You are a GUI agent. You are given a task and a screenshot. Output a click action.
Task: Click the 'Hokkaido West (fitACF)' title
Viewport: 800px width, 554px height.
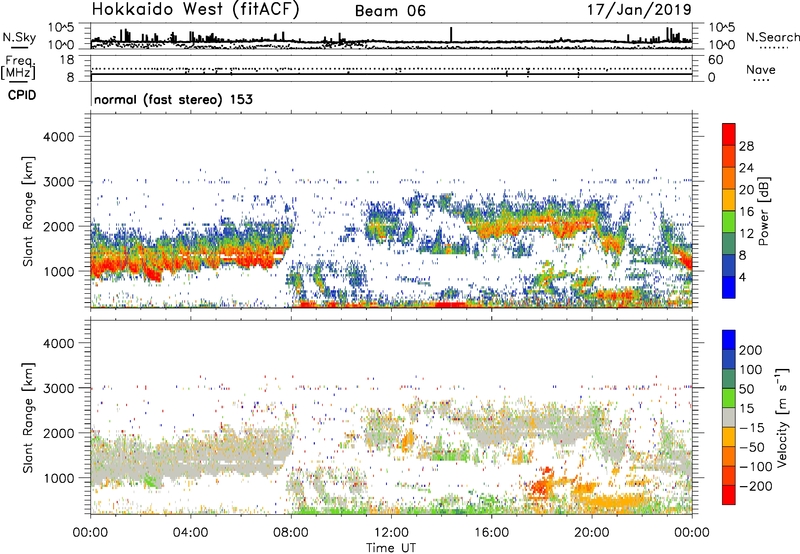195,9
